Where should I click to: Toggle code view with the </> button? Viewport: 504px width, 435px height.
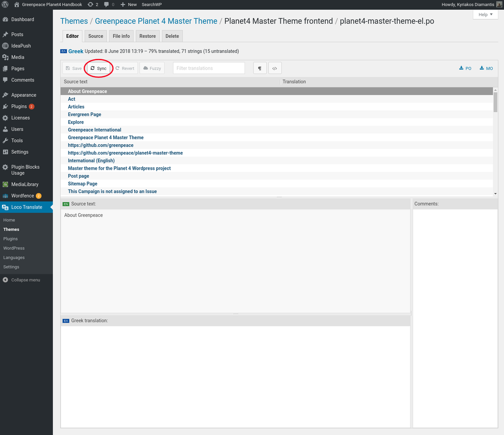275,68
